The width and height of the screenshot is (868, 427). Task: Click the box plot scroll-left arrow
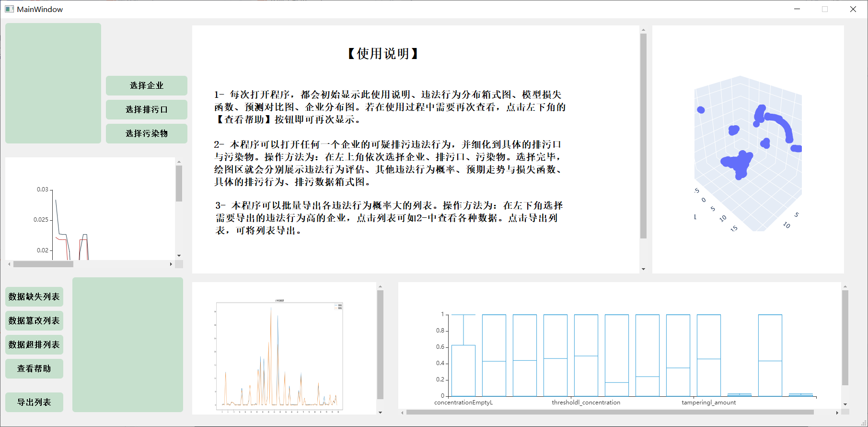click(x=402, y=412)
